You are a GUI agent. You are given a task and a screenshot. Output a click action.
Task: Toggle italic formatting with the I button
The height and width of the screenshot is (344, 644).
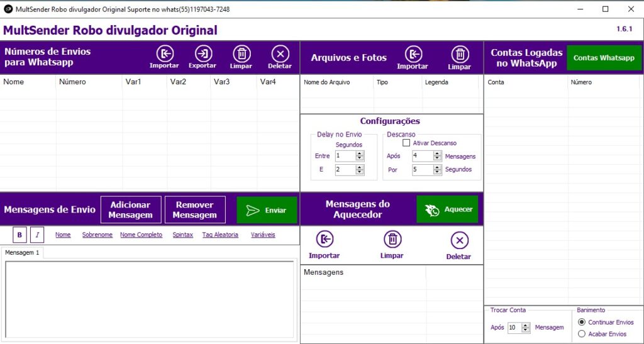tap(37, 235)
